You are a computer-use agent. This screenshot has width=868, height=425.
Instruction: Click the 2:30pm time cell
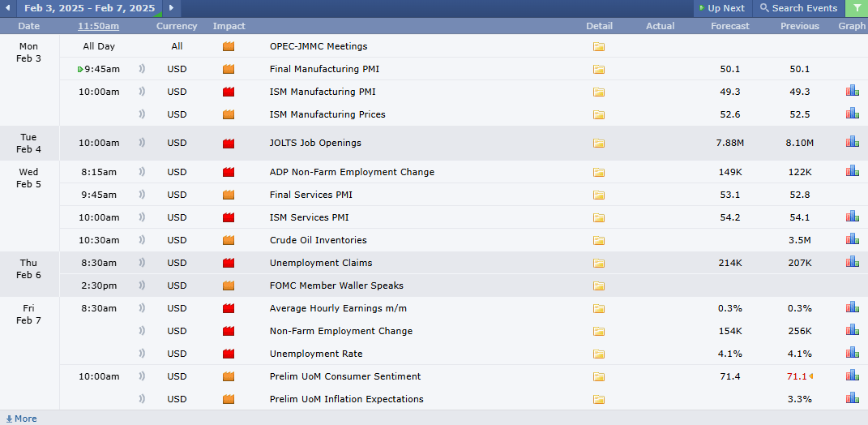pyautogui.click(x=99, y=286)
